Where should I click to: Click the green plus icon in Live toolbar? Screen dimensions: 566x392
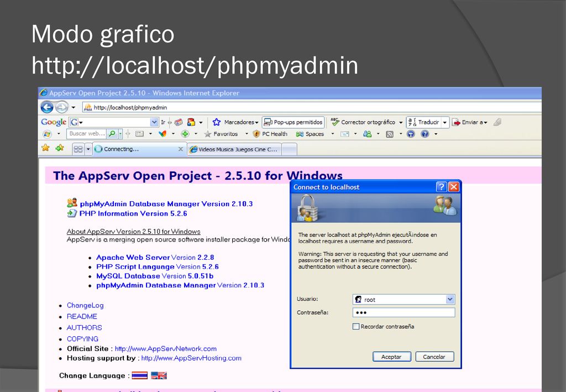point(185,134)
